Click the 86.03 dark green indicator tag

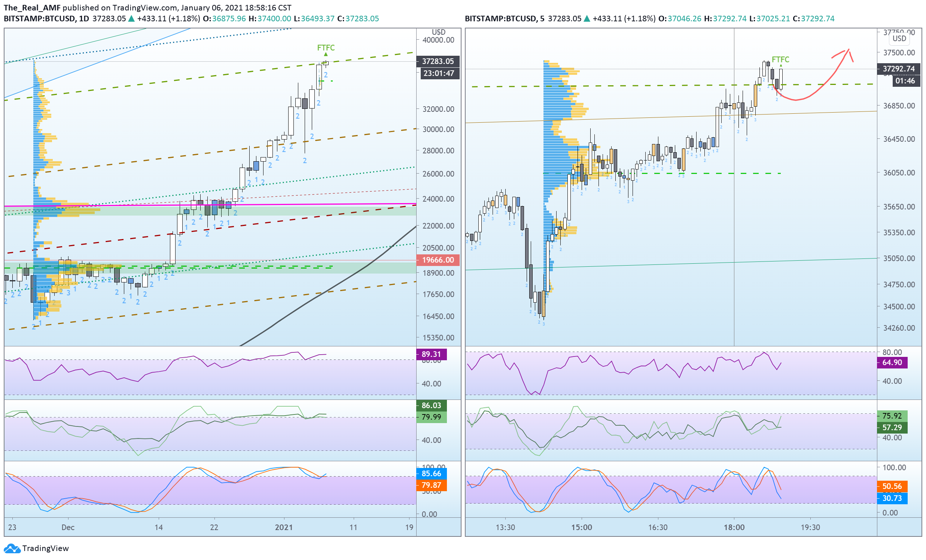point(432,406)
